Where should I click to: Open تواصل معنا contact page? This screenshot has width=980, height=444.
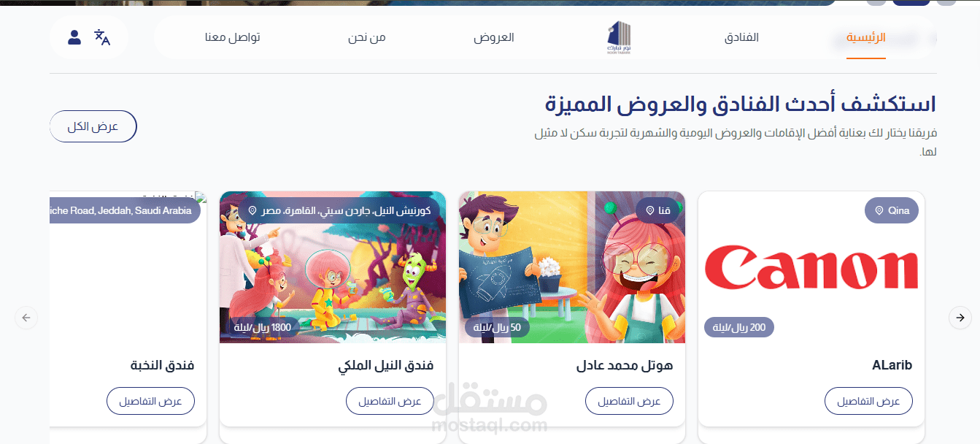pyautogui.click(x=232, y=37)
